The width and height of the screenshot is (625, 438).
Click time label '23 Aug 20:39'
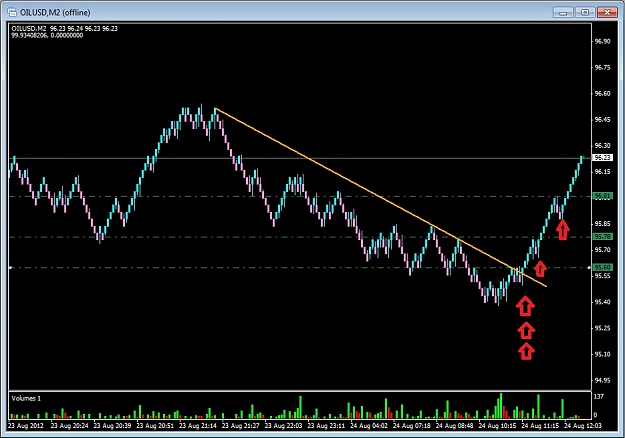click(x=113, y=426)
